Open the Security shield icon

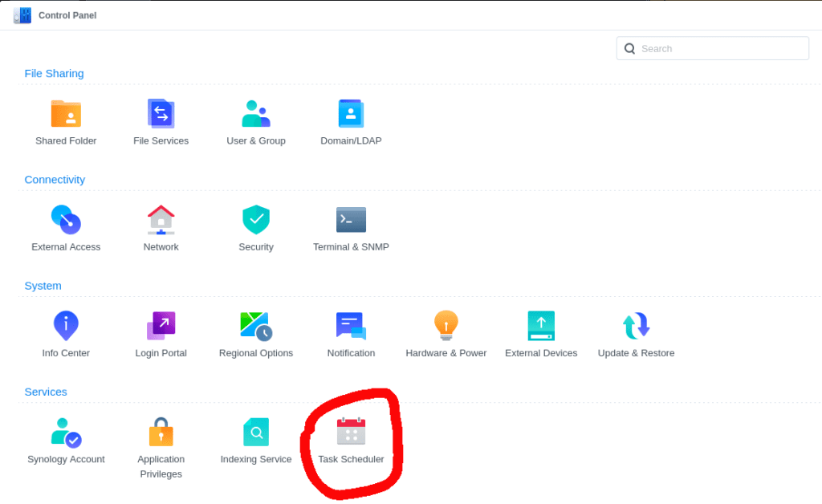click(256, 220)
